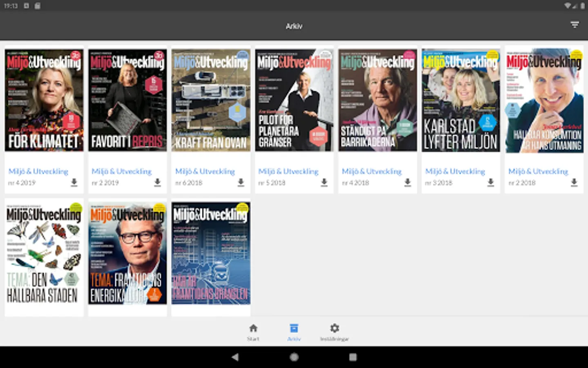
Task: Open 'Ständigt på barrikaderna' cover
Action: click(x=377, y=100)
